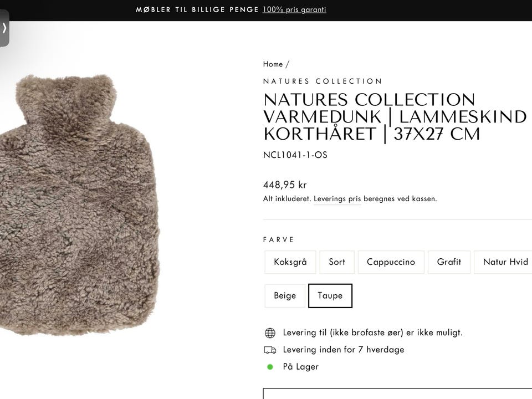The height and width of the screenshot is (399, 532).
Task: Expand the side panel arrow tab
Action: pos(4,28)
